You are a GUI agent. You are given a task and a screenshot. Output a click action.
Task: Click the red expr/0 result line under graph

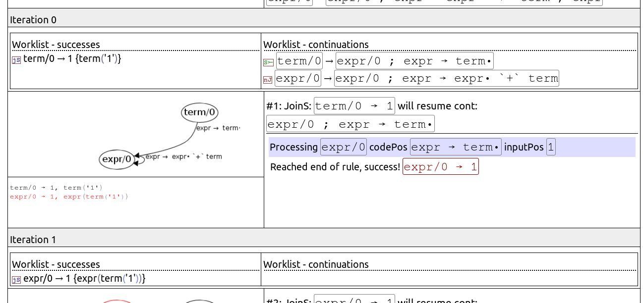point(69,197)
